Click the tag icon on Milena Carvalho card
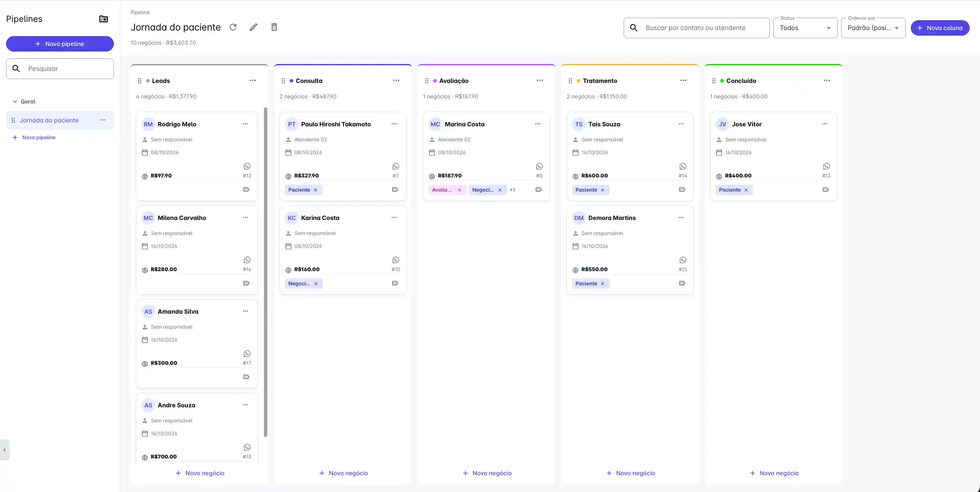Image resolution: width=980 pixels, height=492 pixels. [246, 283]
